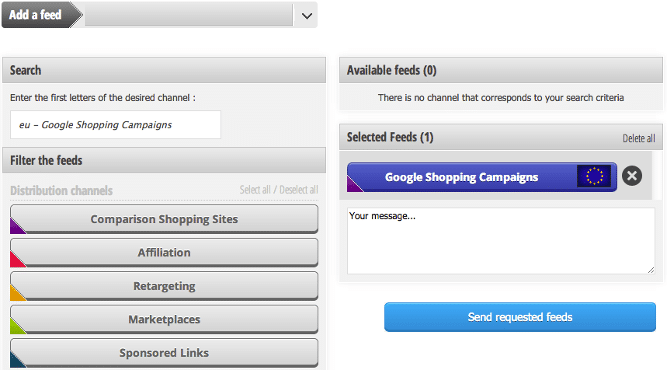Click the Add a feed label tab
Viewport: 667px width, 370px height.
tap(36, 15)
